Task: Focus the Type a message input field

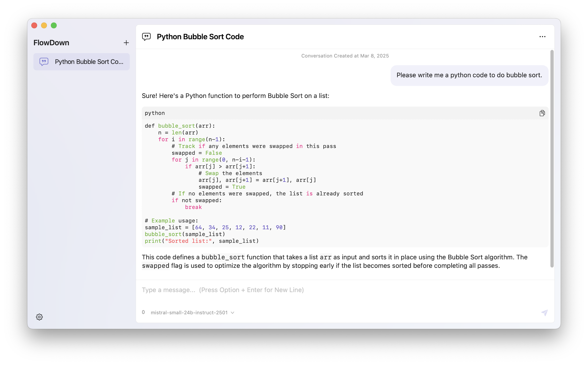Action: pos(345,290)
